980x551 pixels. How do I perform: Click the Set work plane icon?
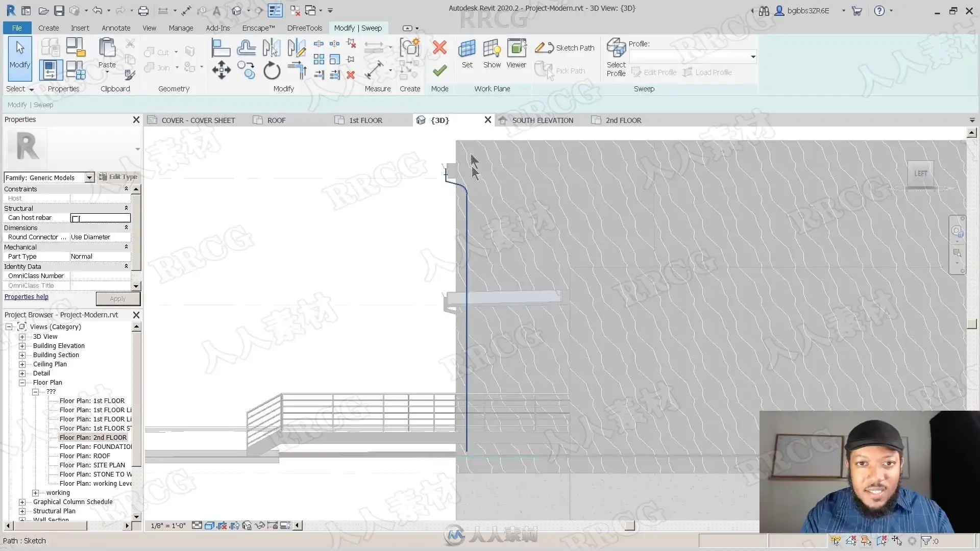[x=467, y=53]
